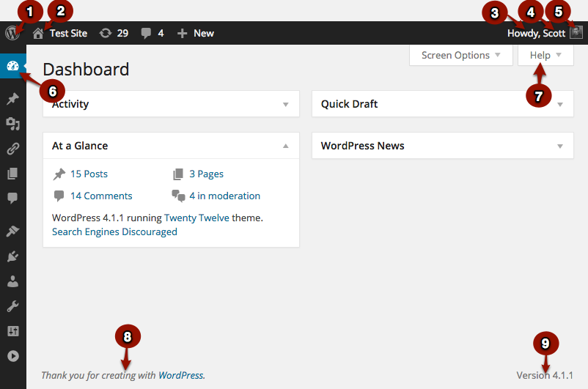This screenshot has width=588, height=389.
Task: Open the updates icon showing 29
Action: (106, 34)
